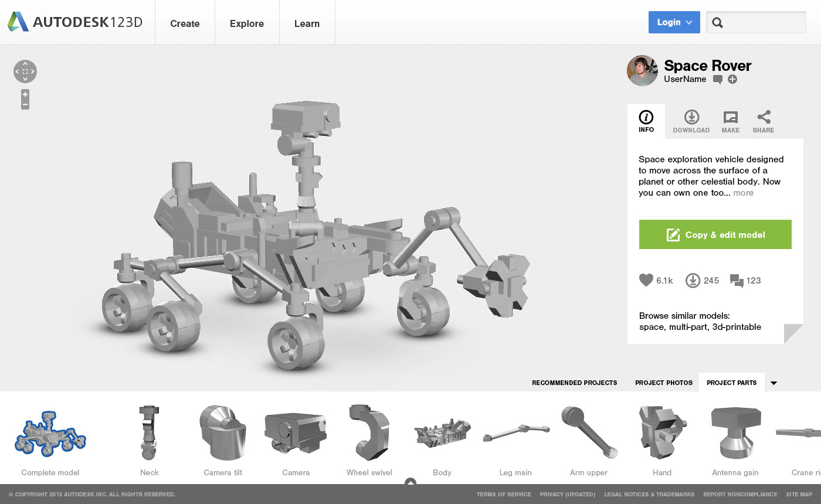Click the message user speech bubble icon

[718, 80]
